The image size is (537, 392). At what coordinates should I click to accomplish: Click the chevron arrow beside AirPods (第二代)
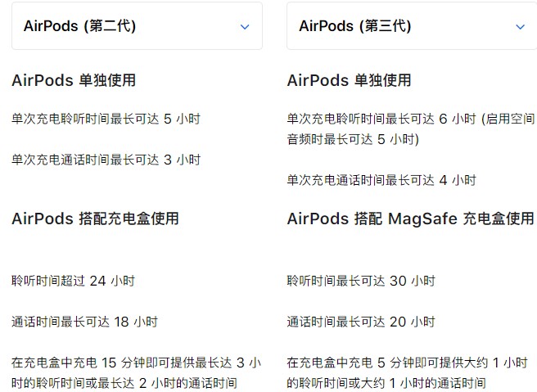[244, 27]
